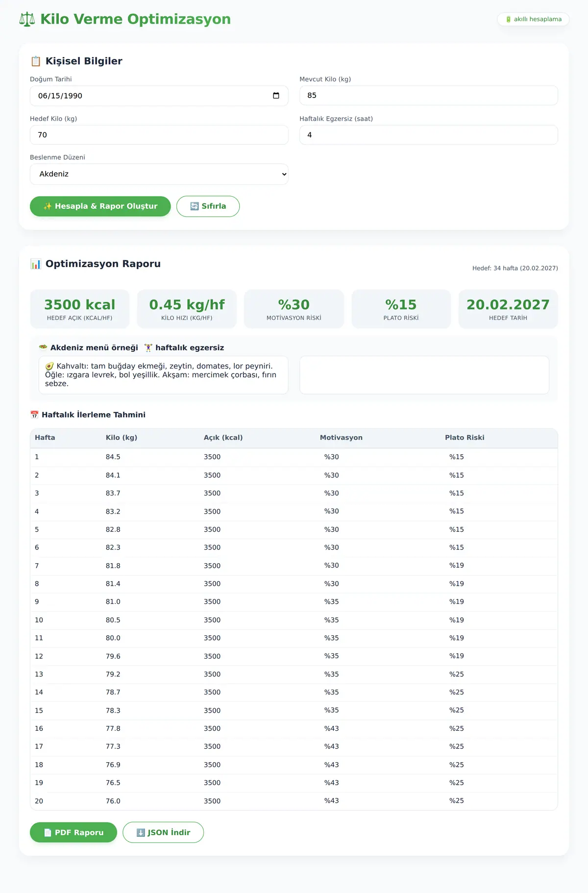588x893 pixels.
Task: Click the clipboard icon beside Kişisel Bilgiler
Action: (36, 61)
